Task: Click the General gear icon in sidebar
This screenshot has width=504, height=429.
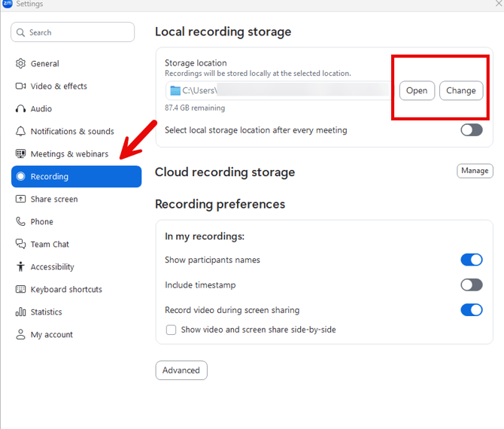Action: coord(21,64)
